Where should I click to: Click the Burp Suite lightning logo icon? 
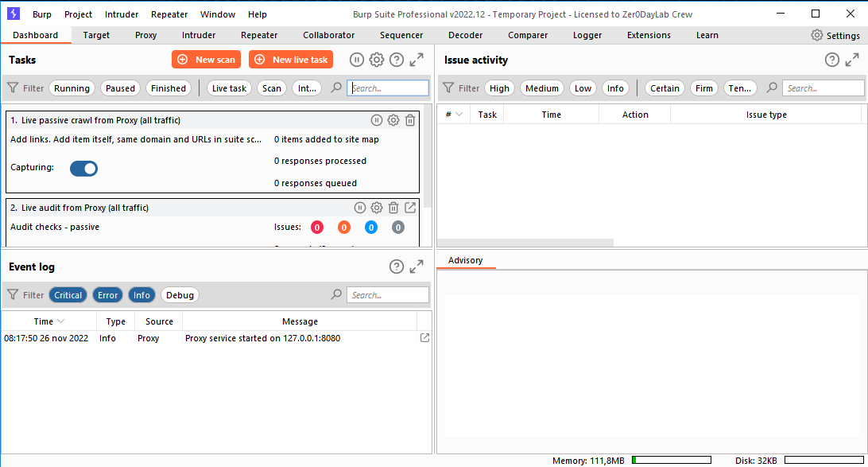tap(14, 14)
